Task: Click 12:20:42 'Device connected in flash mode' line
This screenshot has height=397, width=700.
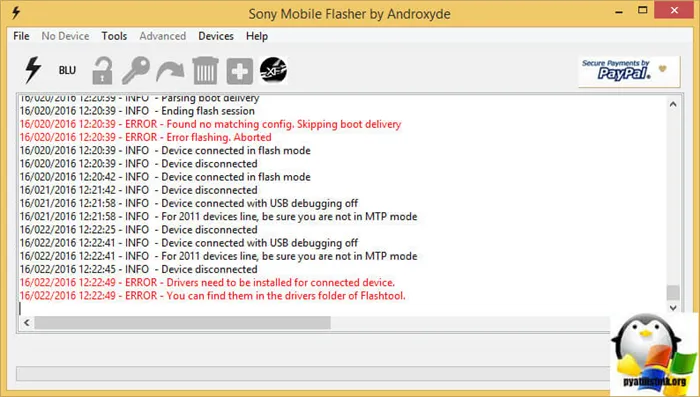Action: [165, 177]
